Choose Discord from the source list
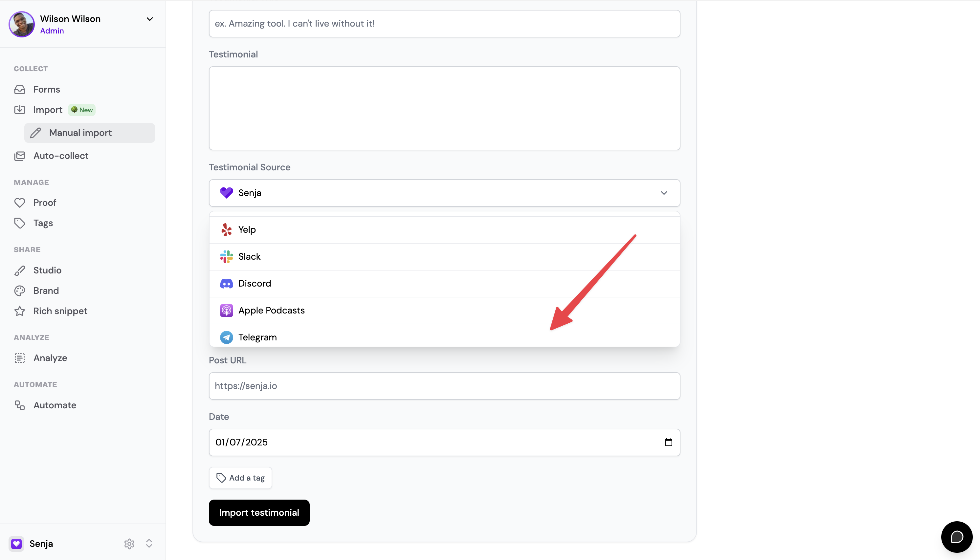 point(444,284)
